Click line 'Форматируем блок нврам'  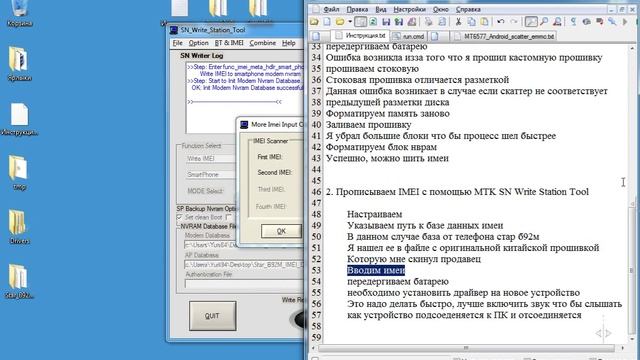[381, 147]
